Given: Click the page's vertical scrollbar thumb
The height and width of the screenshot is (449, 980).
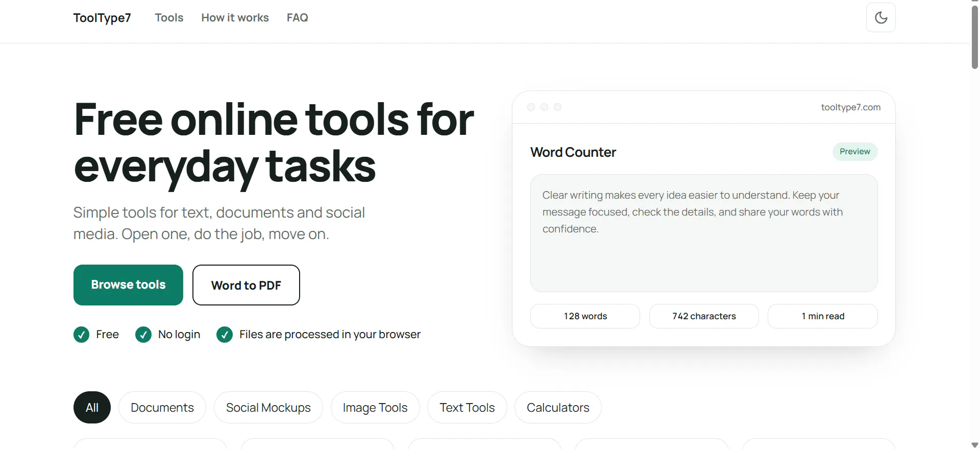Looking at the screenshot, I should click(975, 37).
